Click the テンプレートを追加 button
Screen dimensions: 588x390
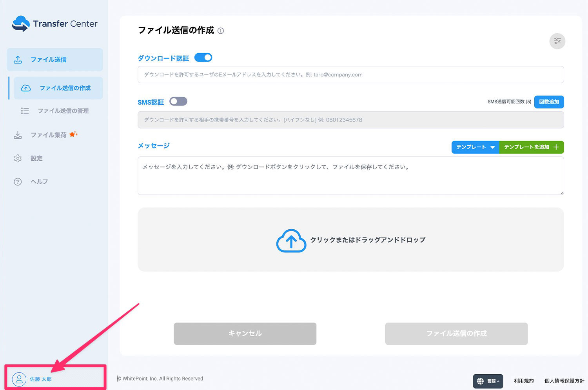[531, 147]
